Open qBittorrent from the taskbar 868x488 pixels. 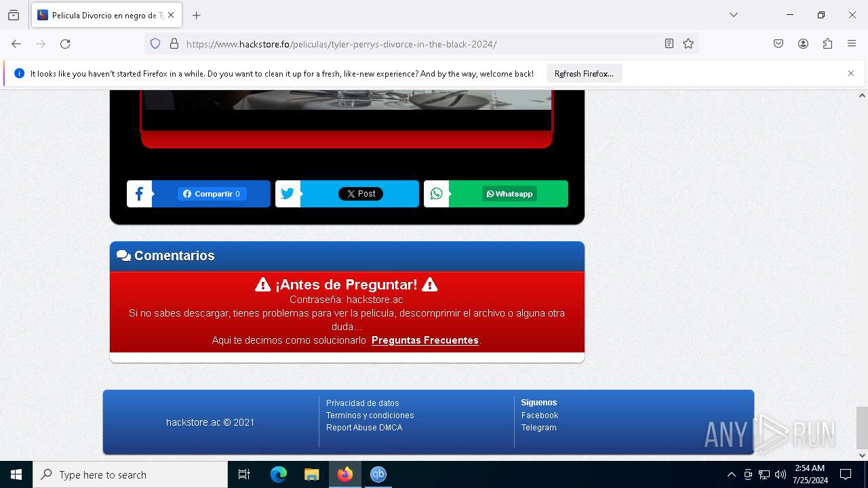(378, 474)
